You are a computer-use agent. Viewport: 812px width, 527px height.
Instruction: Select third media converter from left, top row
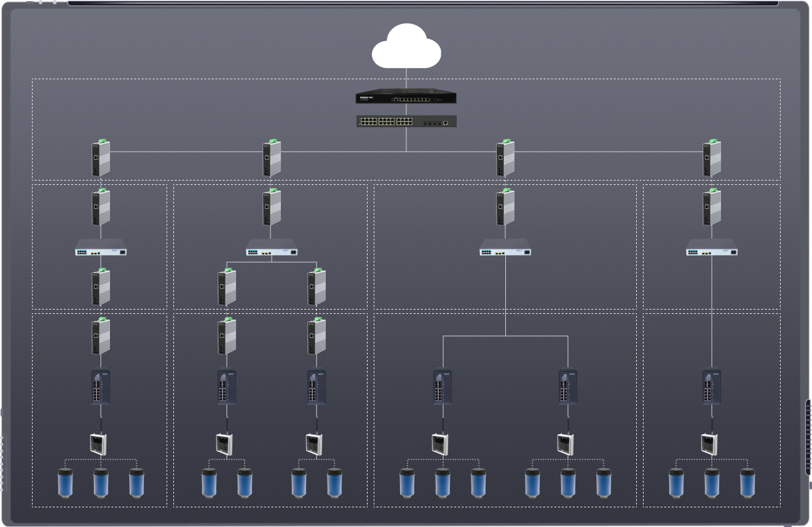click(505, 158)
